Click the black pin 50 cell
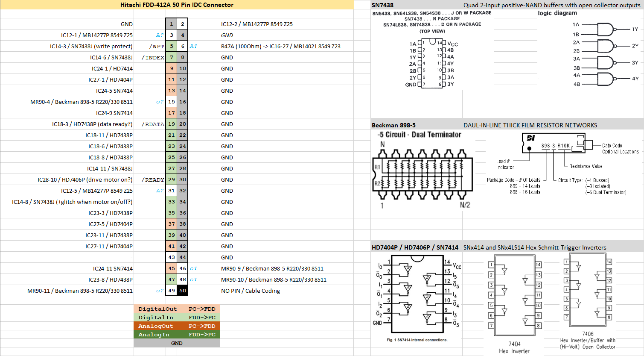This screenshot has height=356, width=644. pyautogui.click(x=183, y=291)
